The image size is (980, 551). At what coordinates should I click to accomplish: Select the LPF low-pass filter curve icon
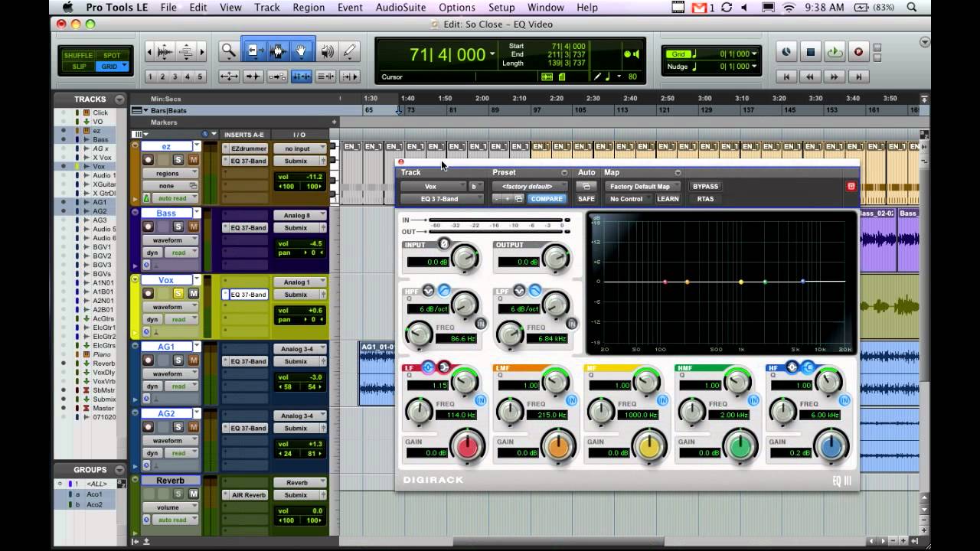pyautogui.click(x=535, y=290)
